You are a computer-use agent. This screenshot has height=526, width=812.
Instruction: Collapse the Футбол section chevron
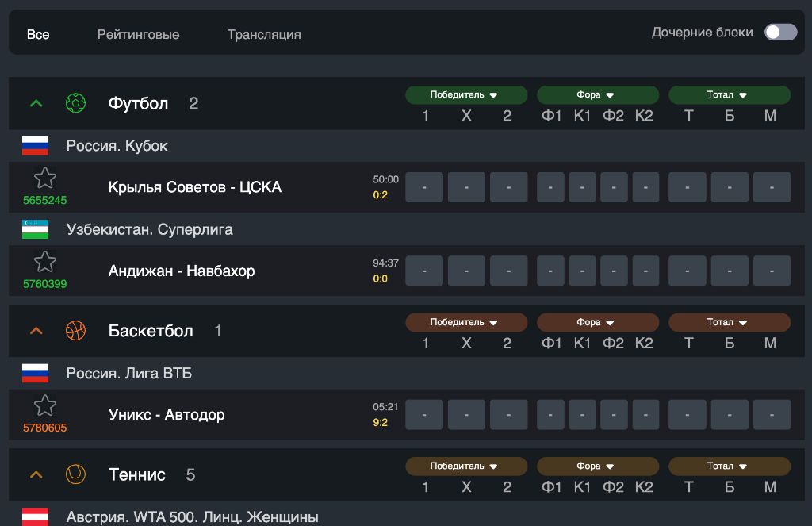pos(36,103)
